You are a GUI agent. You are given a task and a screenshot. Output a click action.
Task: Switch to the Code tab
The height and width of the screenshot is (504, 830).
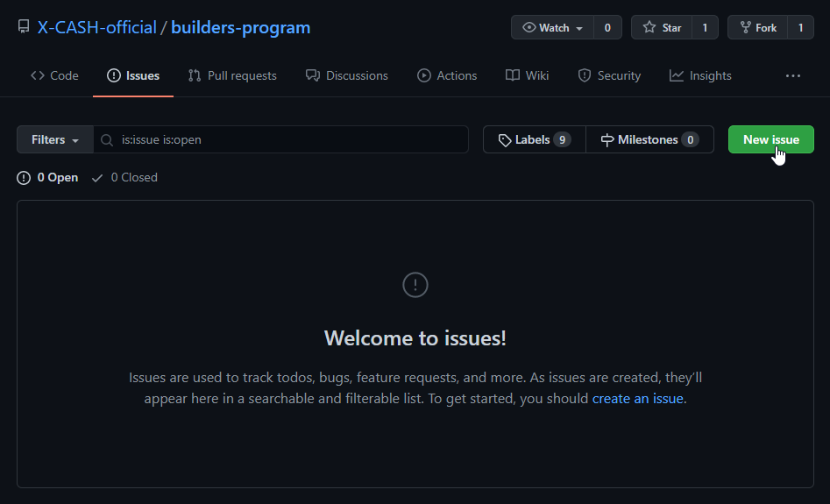(54, 75)
